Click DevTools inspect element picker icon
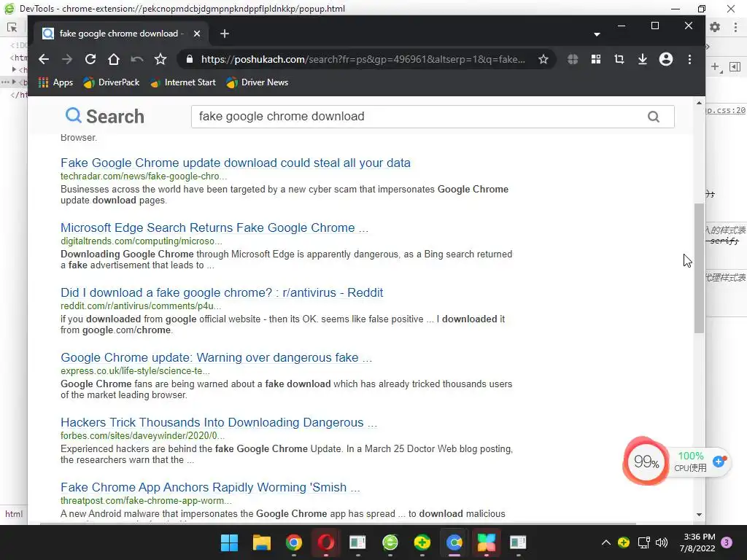The width and height of the screenshot is (747, 560). (x=12, y=27)
